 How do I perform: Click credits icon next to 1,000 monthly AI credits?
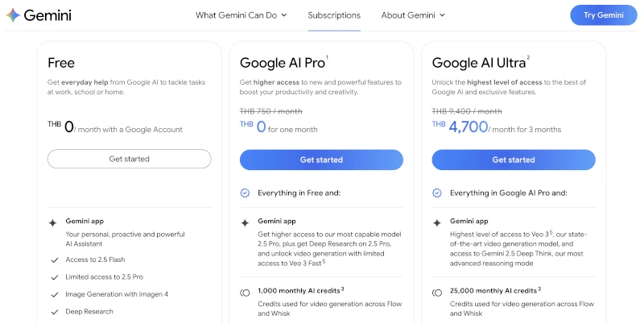point(245,293)
